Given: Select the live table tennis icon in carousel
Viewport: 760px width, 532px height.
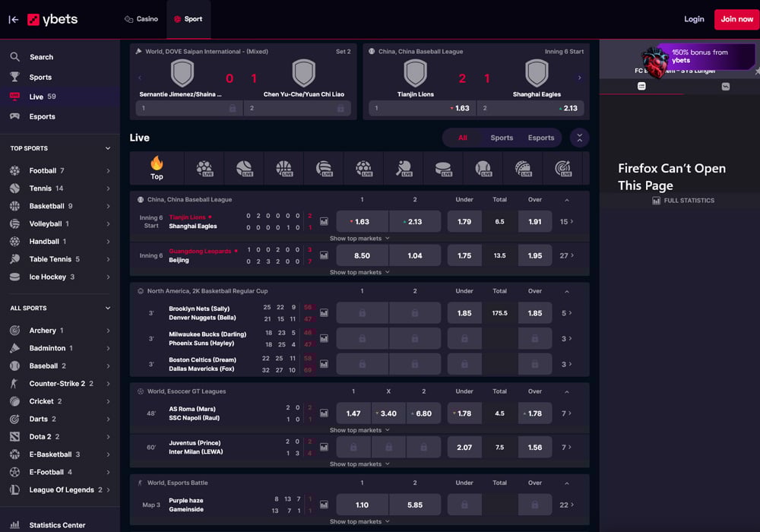Looking at the screenshot, I should click(x=404, y=168).
